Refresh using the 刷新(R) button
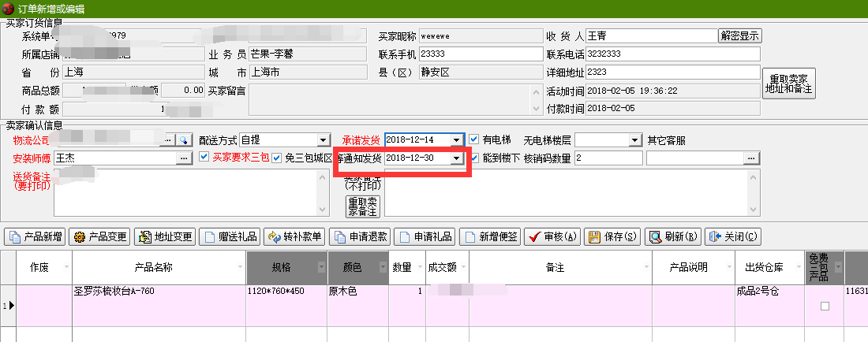The height and width of the screenshot is (342, 868). pyautogui.click(x=673, y=236)
